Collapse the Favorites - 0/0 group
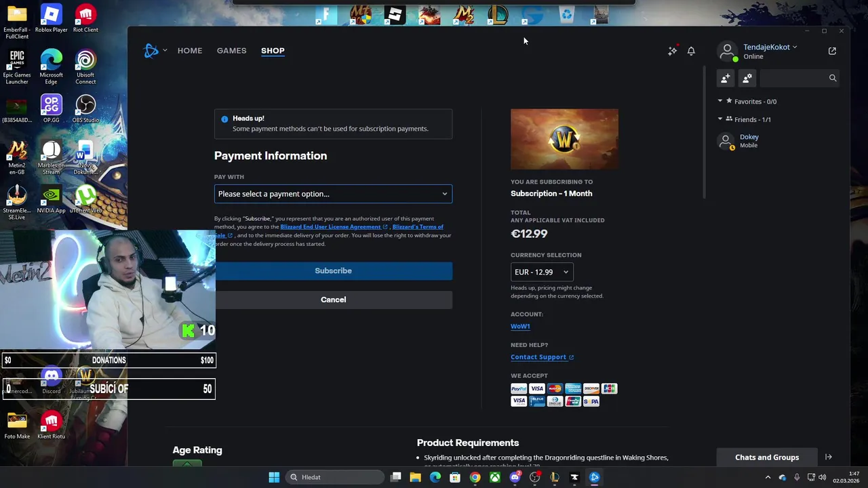 [720, 101]
